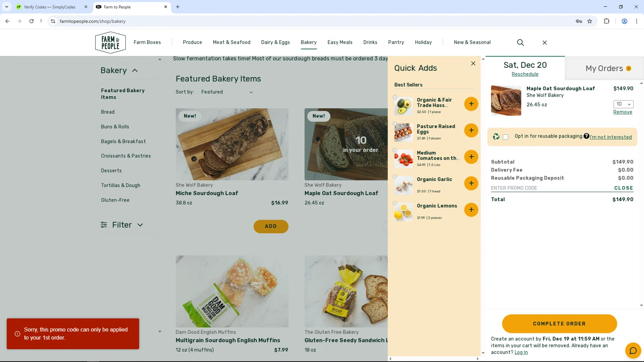Change Maple Oat loaf quantity dropdown

click(623, 104)
